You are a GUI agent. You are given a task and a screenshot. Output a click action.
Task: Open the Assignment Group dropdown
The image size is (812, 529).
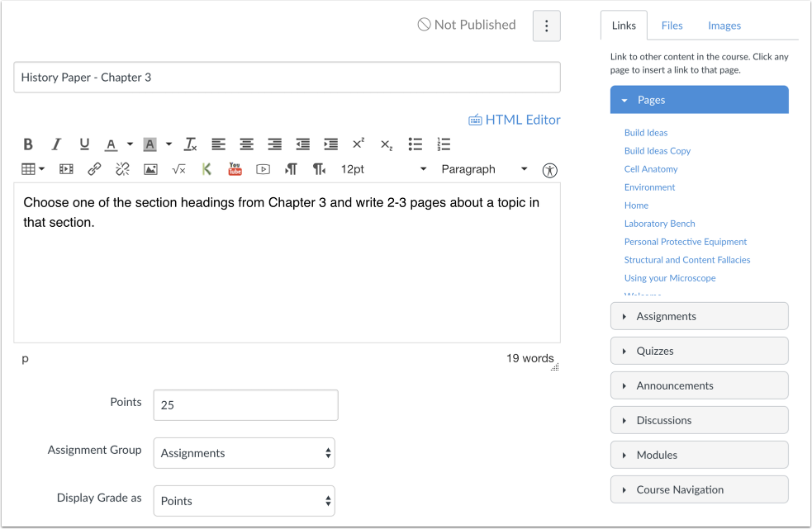244,453
